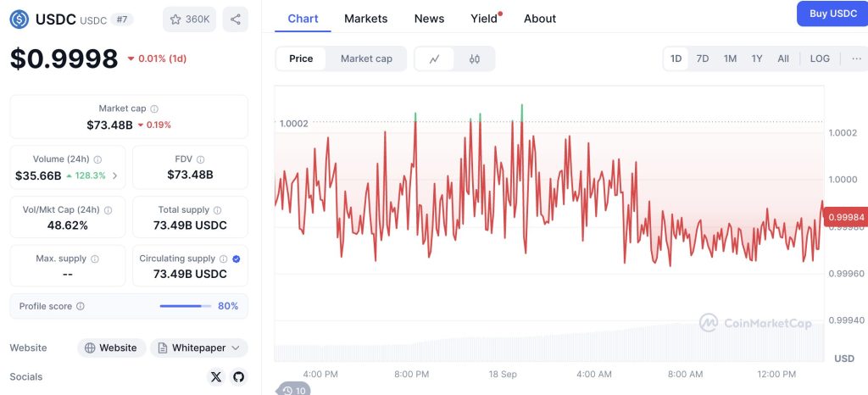Switch to candlestick chart icon
The height and width of the screenshot is (395, 868).
(x=474, y=58)
